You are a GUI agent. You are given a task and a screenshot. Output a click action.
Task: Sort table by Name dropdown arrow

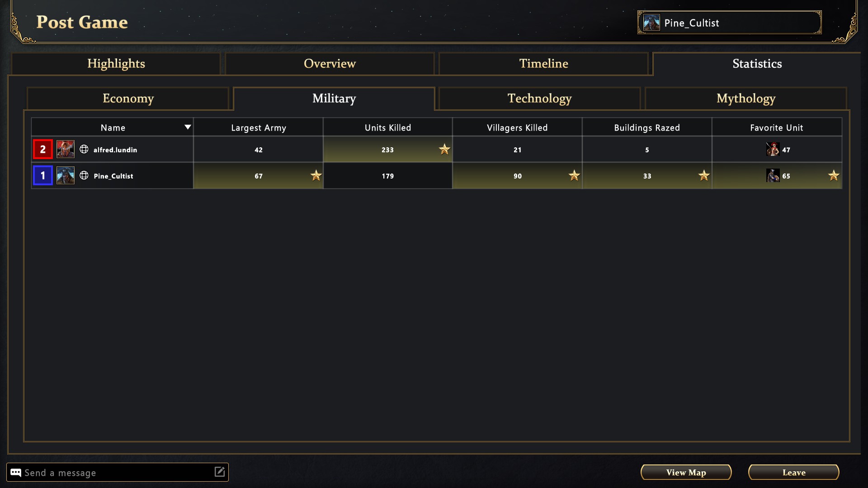click(x=188, y=127)
